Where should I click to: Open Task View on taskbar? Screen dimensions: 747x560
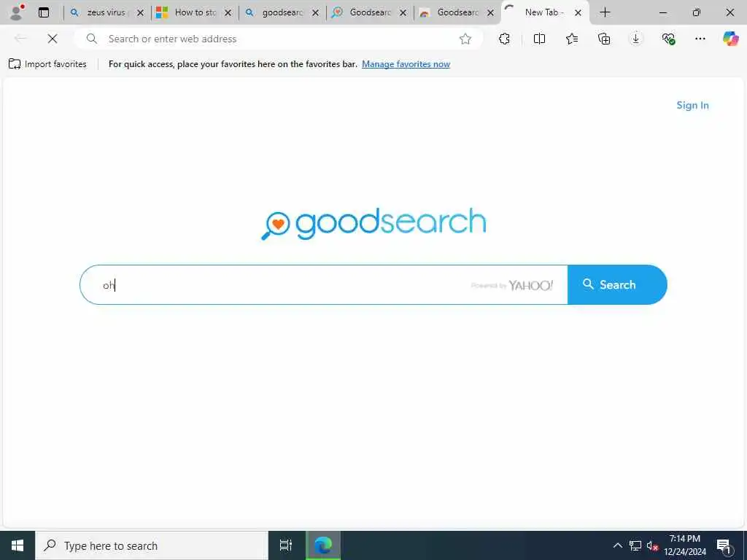coord(286,545)
